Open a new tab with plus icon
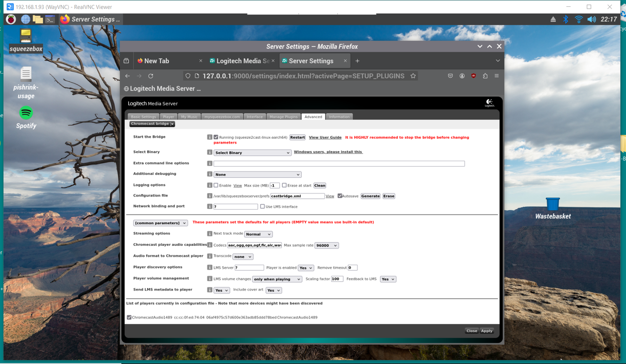 coord(358,61)
